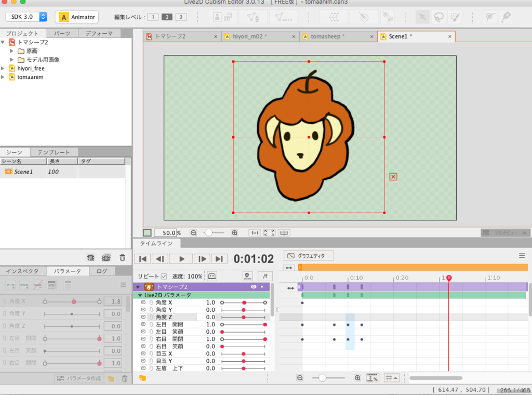
Task: Click the 1:1 actual size button
Action: 255,233
